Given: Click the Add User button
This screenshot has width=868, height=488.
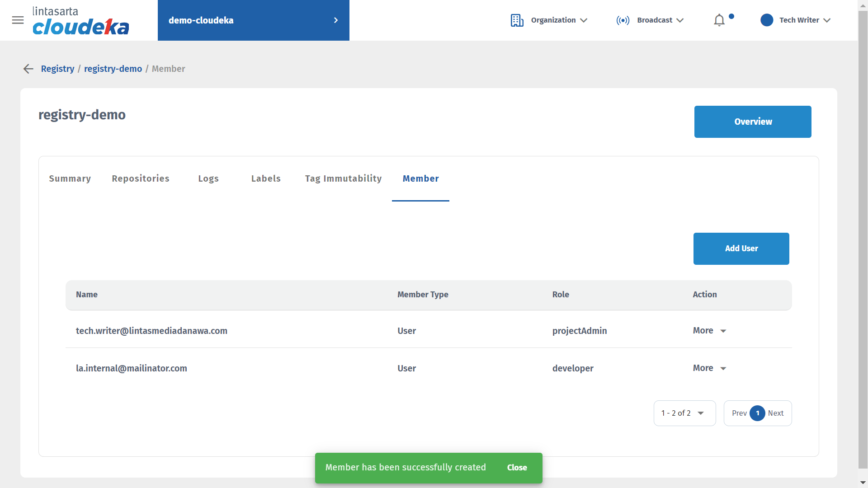Looking at the screenshot, I should tap(741, 249).
